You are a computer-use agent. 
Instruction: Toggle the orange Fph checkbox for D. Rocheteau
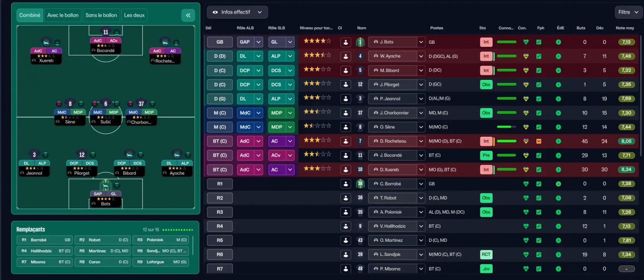pos(539,141)
